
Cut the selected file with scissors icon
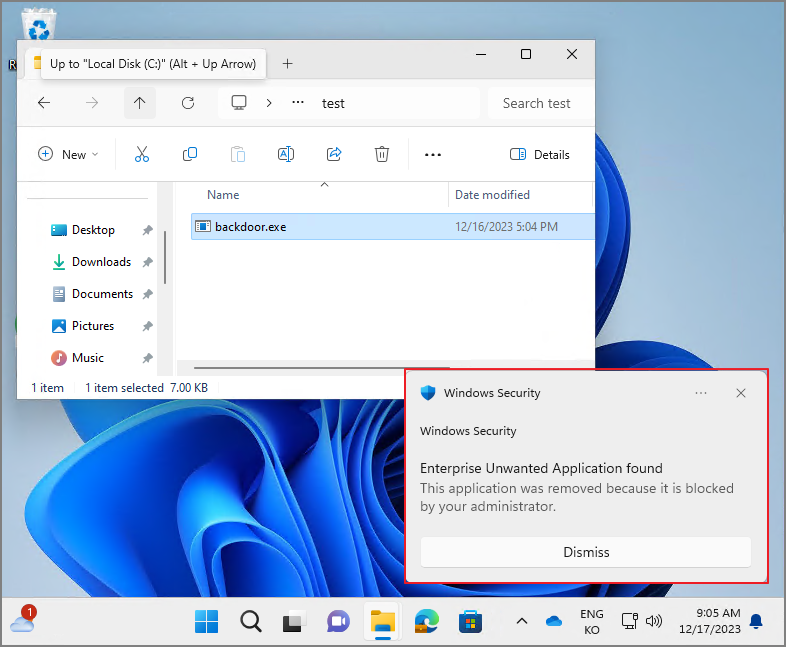(x=142, y=154)
